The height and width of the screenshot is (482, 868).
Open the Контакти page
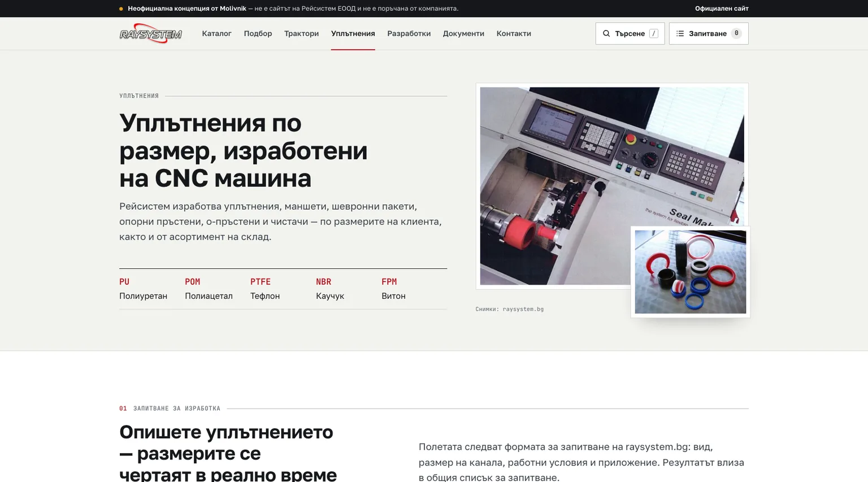[514, 33]
